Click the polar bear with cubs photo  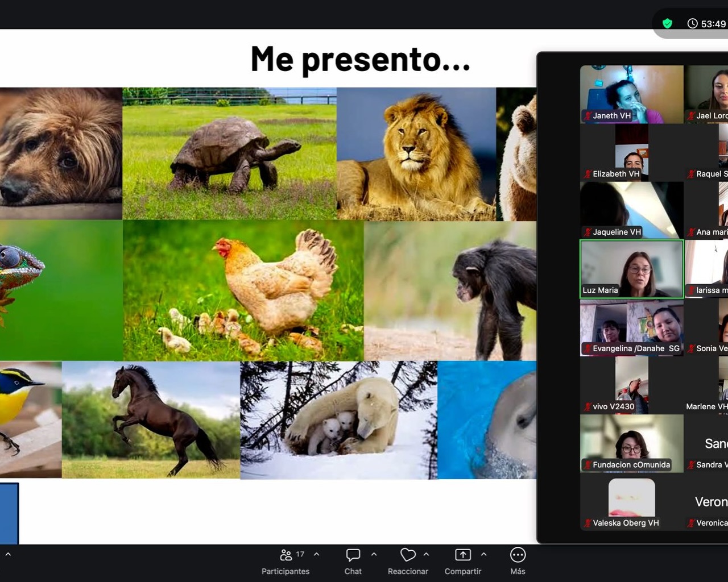pos(339,419)
